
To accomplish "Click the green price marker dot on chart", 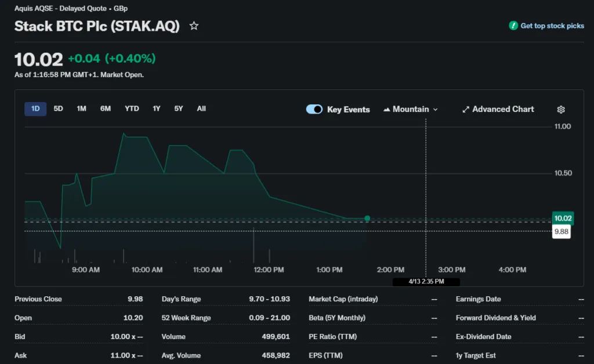I will point(367,218).
